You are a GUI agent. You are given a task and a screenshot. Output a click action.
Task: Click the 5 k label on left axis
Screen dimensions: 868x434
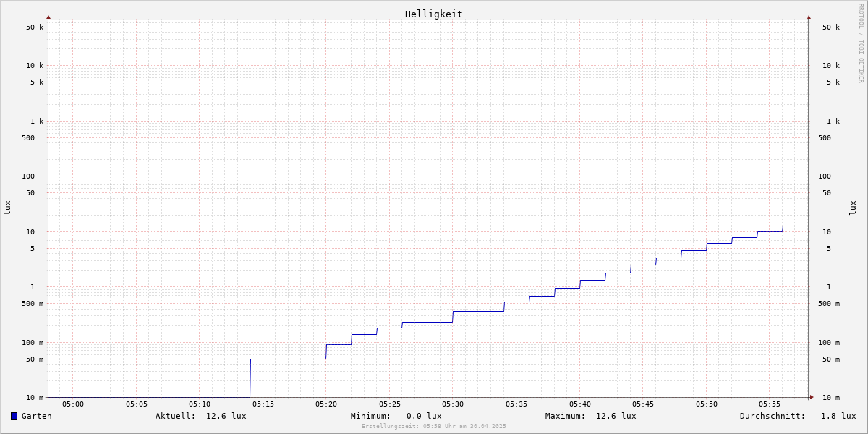coord(37,82)
